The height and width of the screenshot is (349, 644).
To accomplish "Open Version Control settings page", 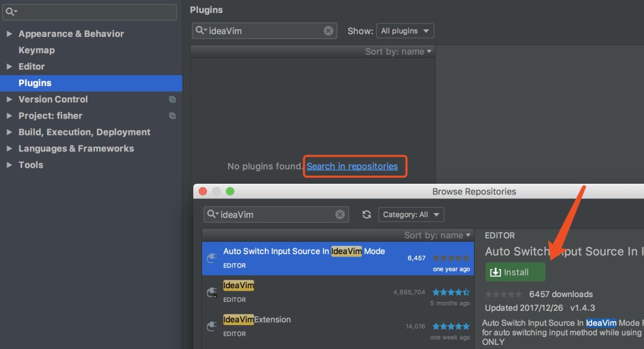I will (x=53, y=100).
